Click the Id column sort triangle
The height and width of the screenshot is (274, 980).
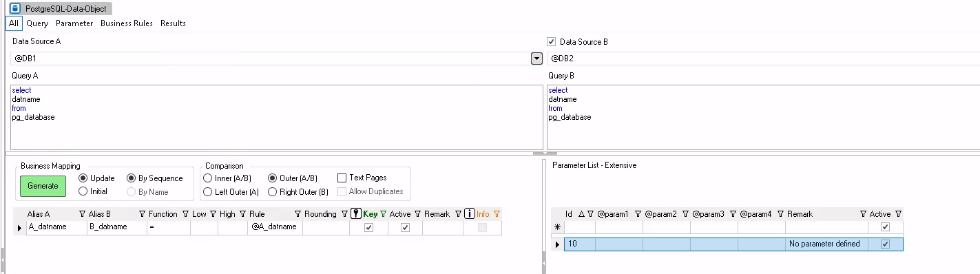pos(581,214)
